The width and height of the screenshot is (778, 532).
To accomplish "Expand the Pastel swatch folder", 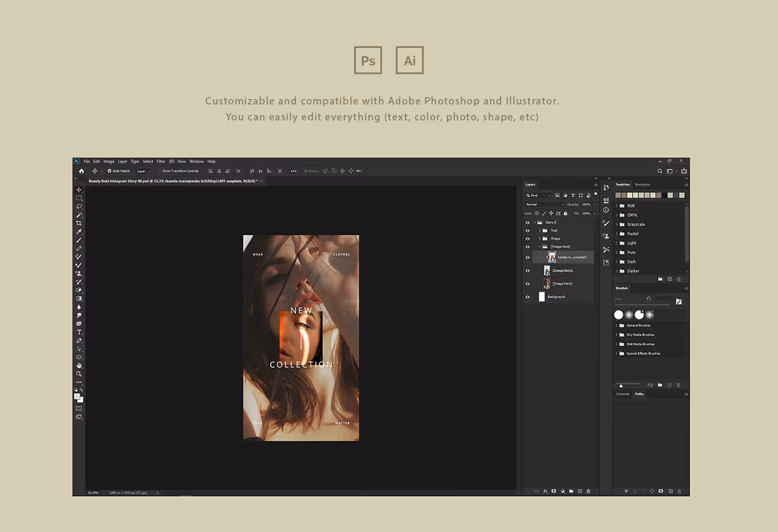I will [x=616, y=233].
